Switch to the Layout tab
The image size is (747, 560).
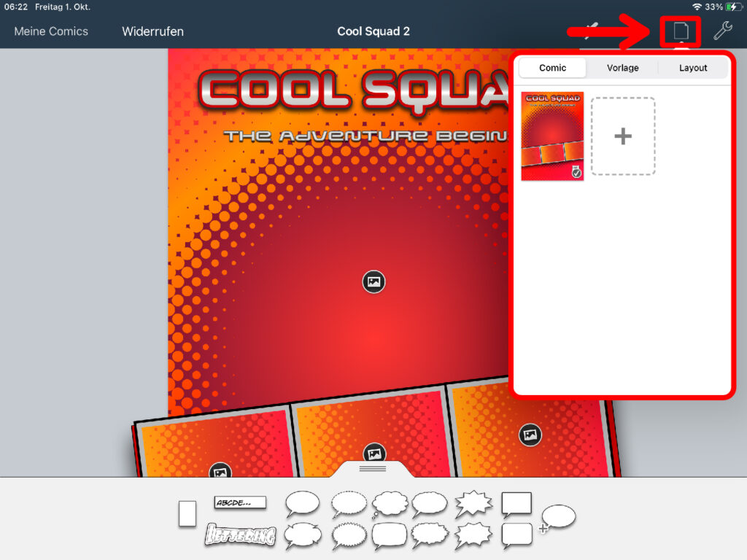(x=693, y=68)
